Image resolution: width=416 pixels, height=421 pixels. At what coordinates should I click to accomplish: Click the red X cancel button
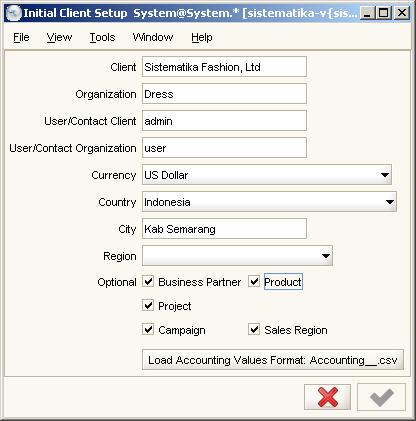327,397
